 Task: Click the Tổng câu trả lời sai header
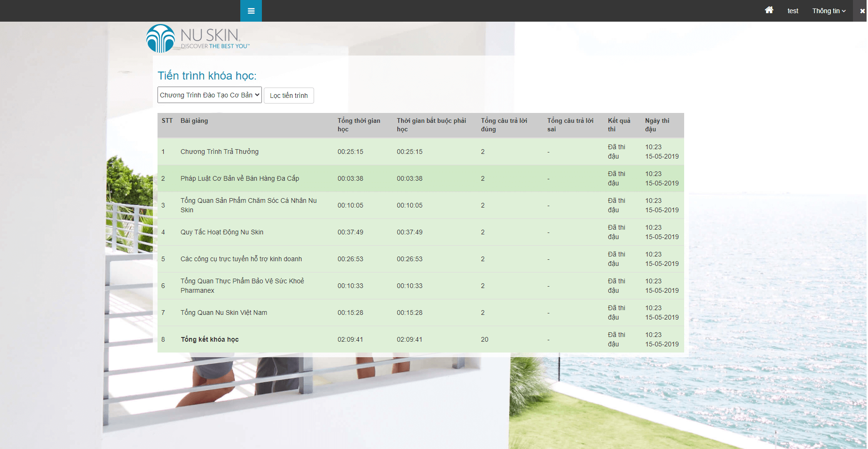570,125
